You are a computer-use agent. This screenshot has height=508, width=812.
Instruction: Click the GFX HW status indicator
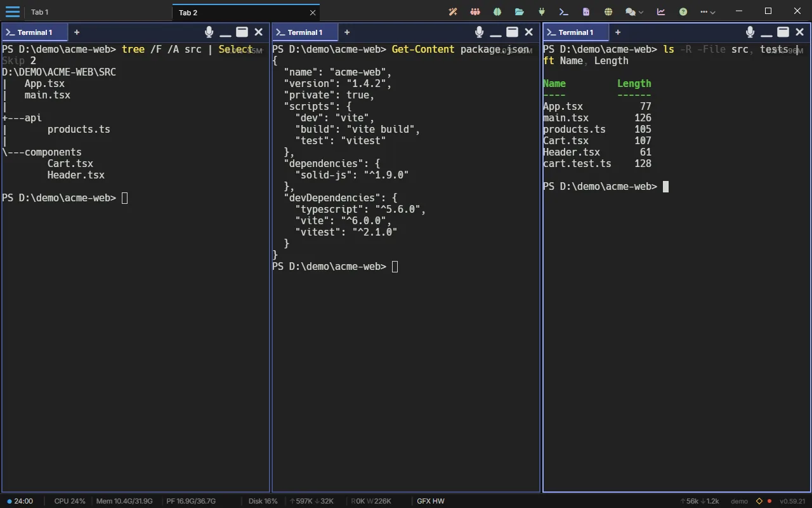point(431,501)
